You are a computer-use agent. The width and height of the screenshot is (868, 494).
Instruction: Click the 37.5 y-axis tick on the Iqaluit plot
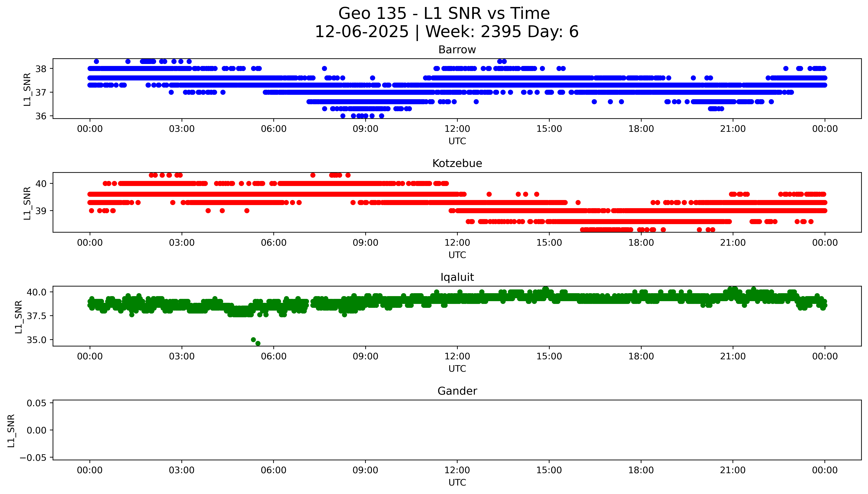(x=37, y=316)
